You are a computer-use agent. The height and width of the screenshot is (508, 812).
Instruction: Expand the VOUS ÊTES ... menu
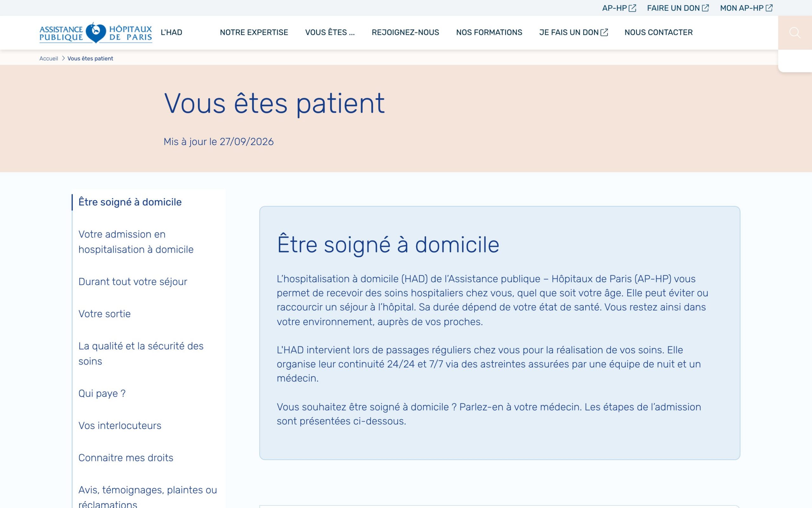click(x=330, y=32)
